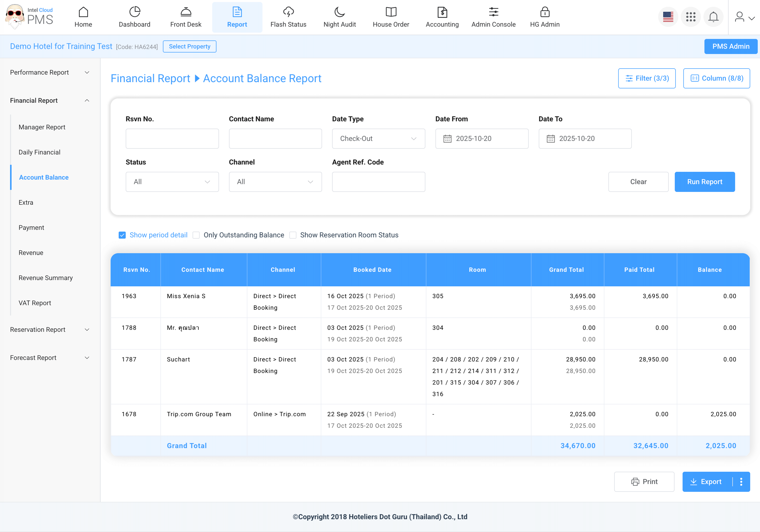The image size is (760, 532).
Task: Enable Only Outstanding Balance checkbox
Action: coord(196,235)
